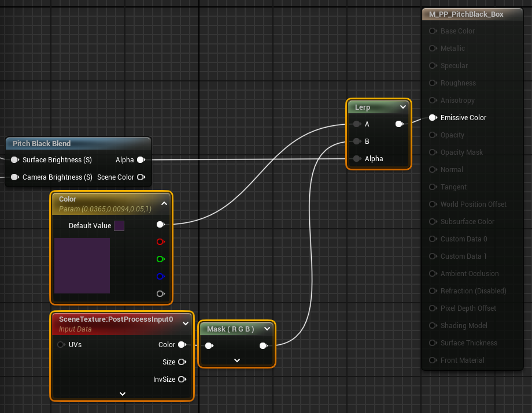The height and width of the screenshot is (413, 532).
Task: Click the SceneTexture InvSize output pin
Action: pyautogui.click(x=182, y=379)
